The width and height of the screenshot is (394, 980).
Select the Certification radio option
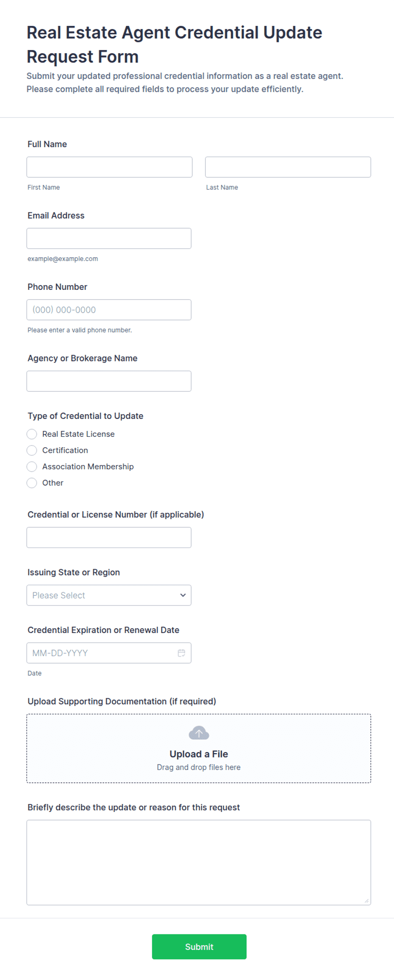click(x=32, y=450)
